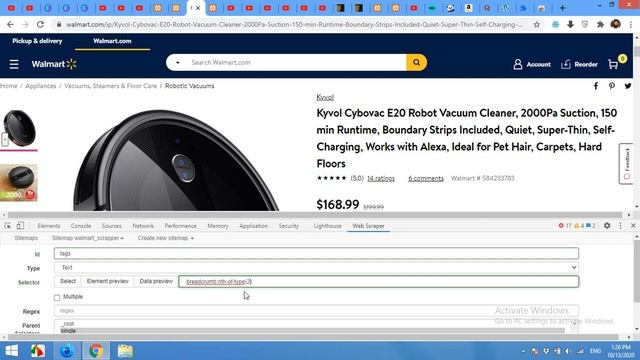Screen dimensions: 640x360
Task: Reload the Walmart page
Action: tap(40, 24)
